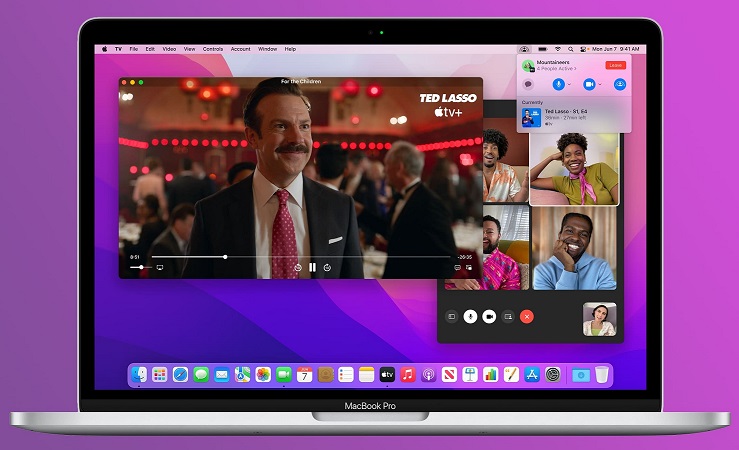Select woman in green top video tile

coord(574,169)
